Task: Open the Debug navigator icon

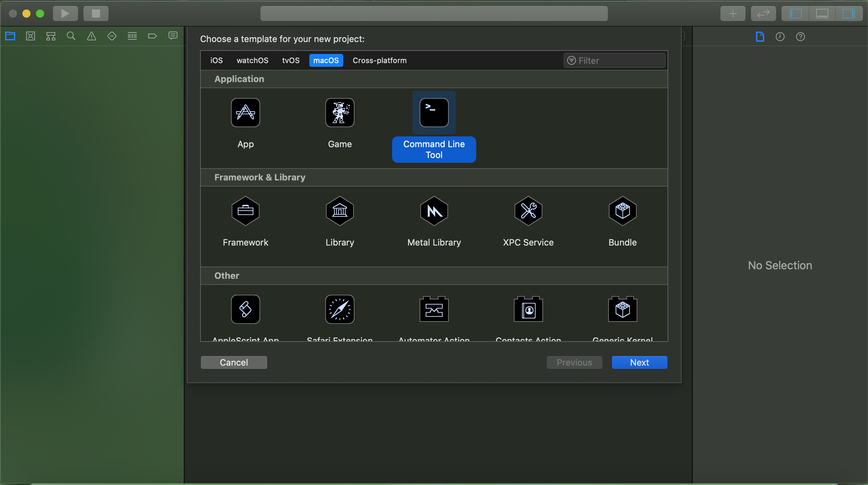Action: (x=132, y=36)
